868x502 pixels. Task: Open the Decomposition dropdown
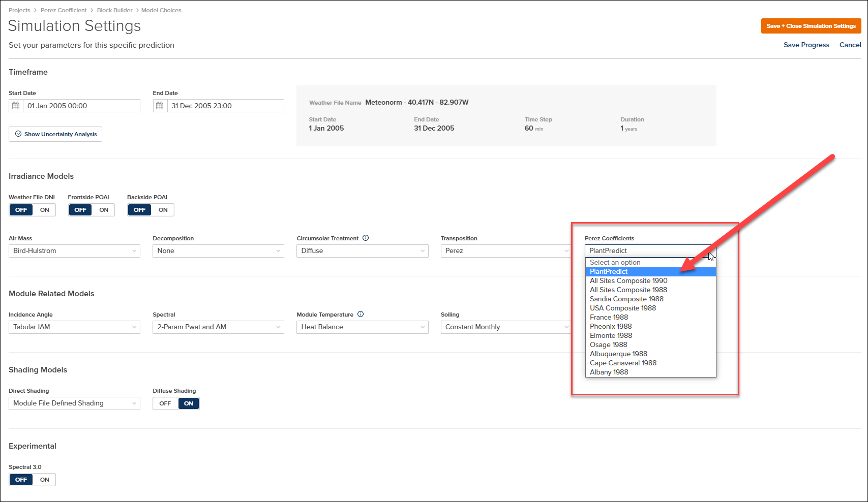click(x=218, y=251)
